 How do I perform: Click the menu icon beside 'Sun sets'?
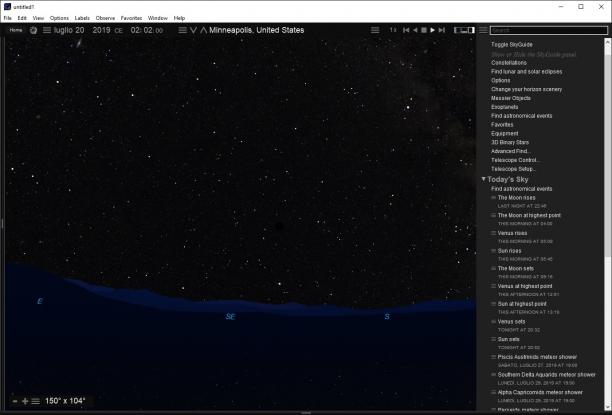click(493, 339)
